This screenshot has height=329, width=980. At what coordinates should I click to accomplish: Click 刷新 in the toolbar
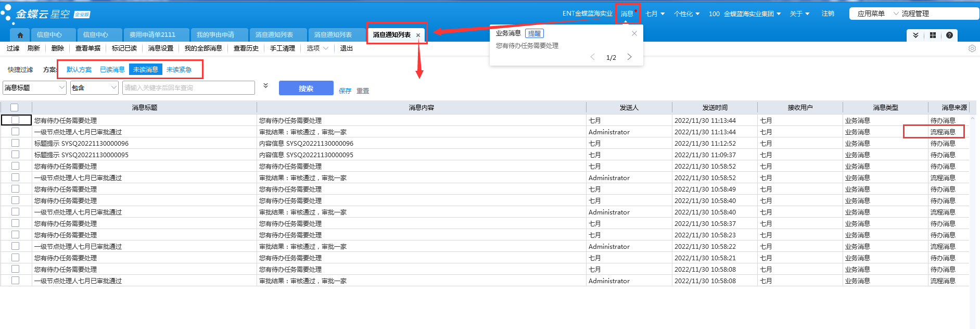[34, 48]
